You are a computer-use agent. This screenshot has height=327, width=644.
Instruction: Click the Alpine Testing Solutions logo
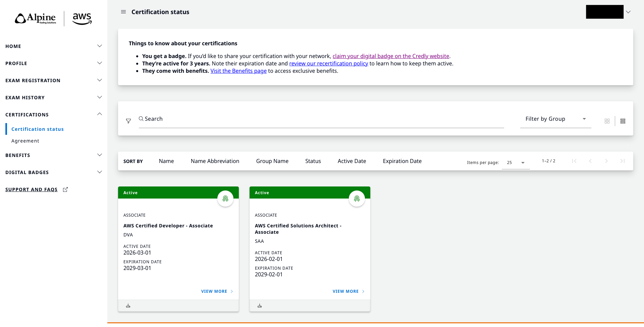point(36,18)
